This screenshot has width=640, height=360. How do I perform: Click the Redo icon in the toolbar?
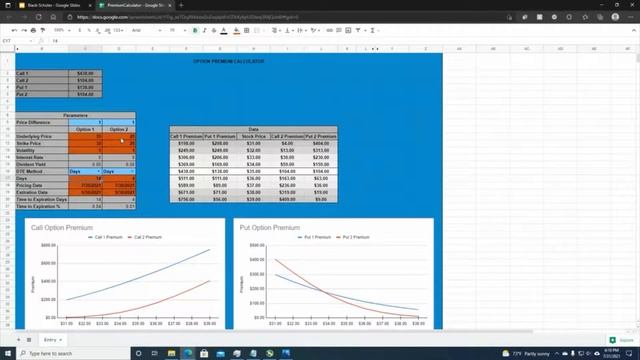pyautogui.click(x=24, y=31)
